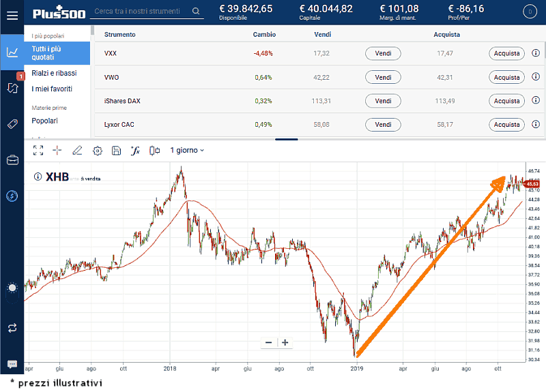Image resolution: width=546 pixels, height=392 pixels.
Task: Expand chart to fullscreen
Action: 38,151
